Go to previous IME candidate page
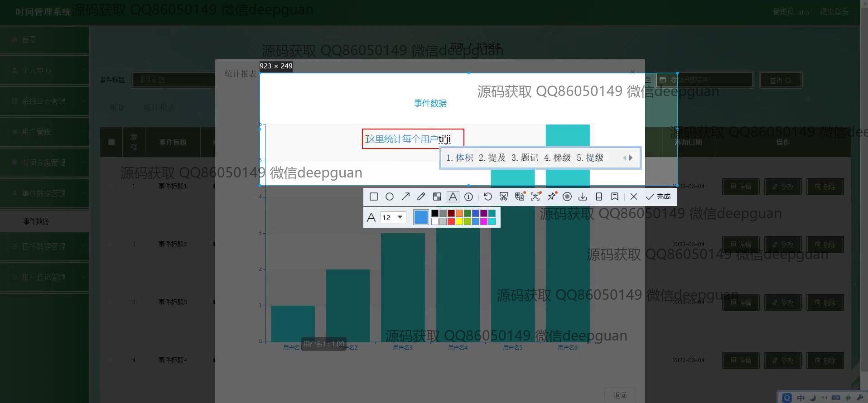Screen dimensions: 868x403 (624, 158)
